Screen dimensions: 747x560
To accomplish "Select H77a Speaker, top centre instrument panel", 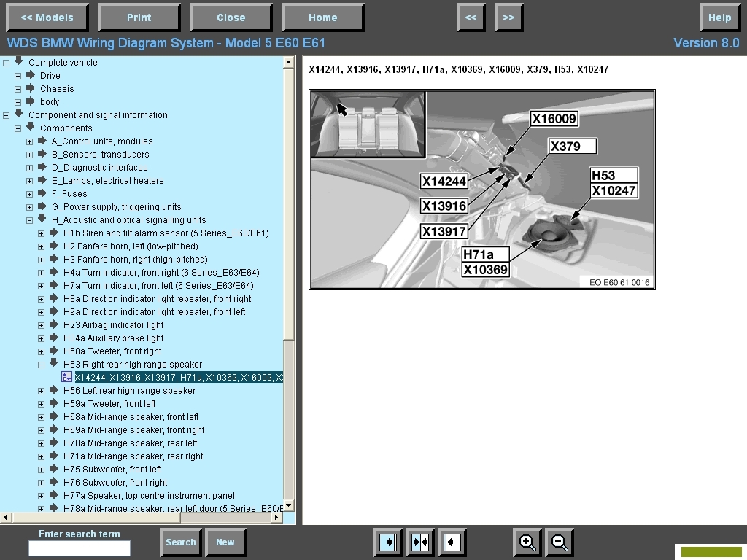I will (x=149, y=495).
